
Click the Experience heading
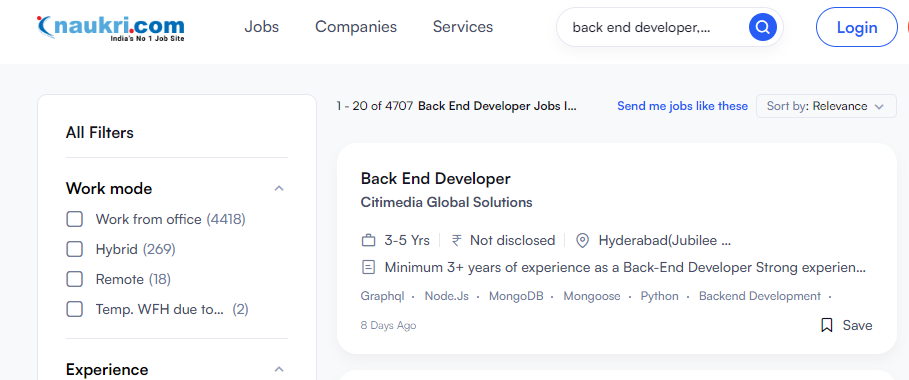click(x=107, y=370)
